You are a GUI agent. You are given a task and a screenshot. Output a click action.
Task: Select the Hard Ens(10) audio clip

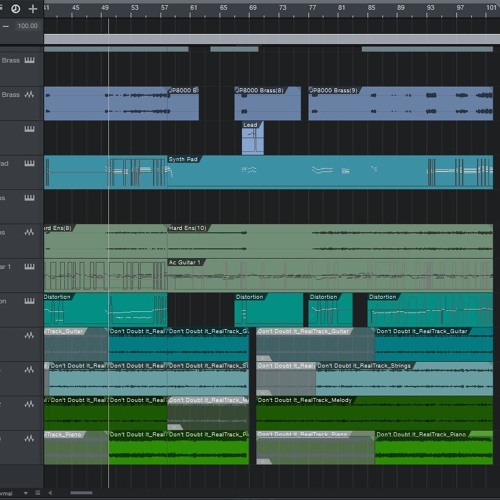tap(330, 241)
